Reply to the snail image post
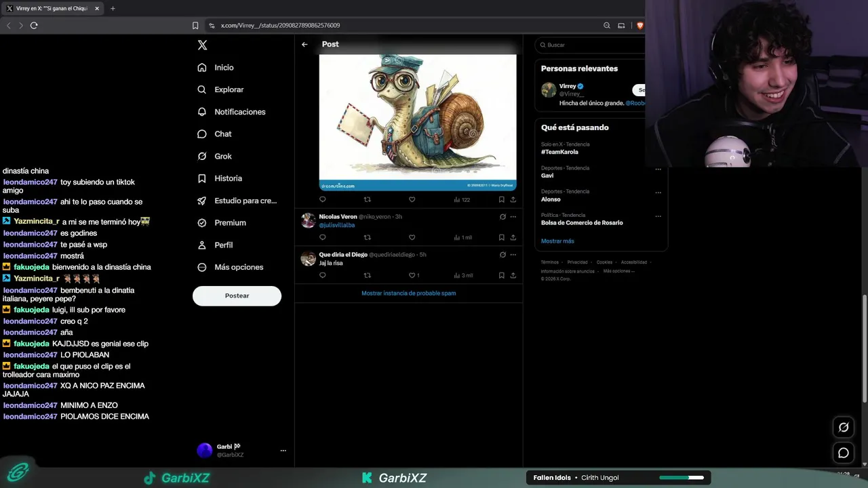Image resolution: width=868 pixels, height=488 pixels. click(323, 200)
